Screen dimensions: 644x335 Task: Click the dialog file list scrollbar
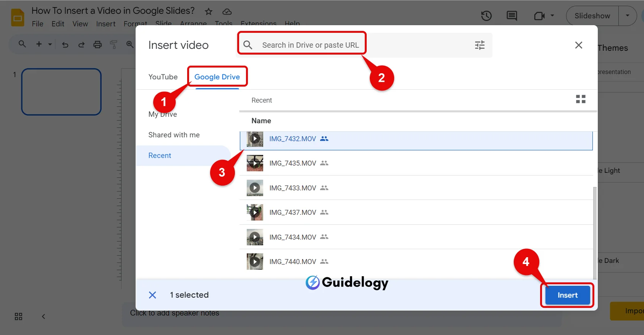594,233
